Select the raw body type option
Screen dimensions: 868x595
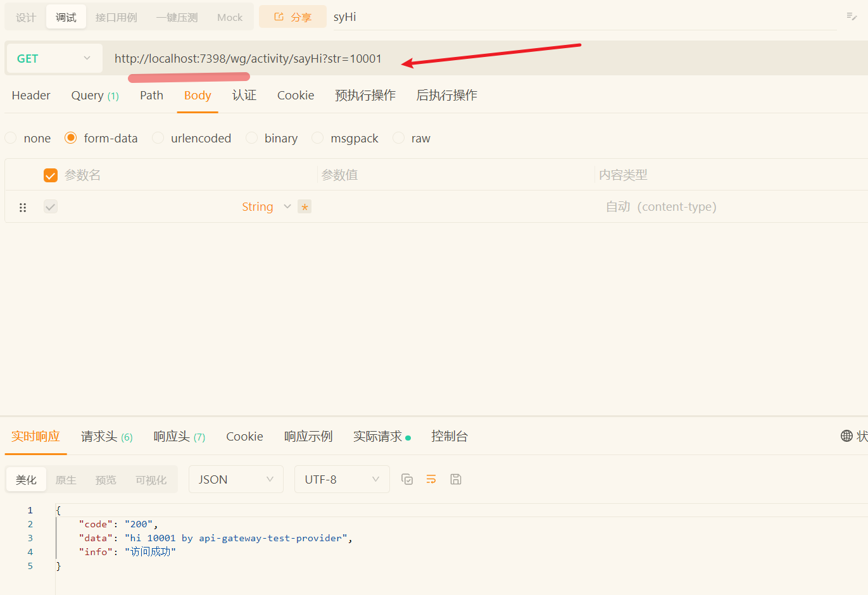pyautogui.click(x=399, y=138)
